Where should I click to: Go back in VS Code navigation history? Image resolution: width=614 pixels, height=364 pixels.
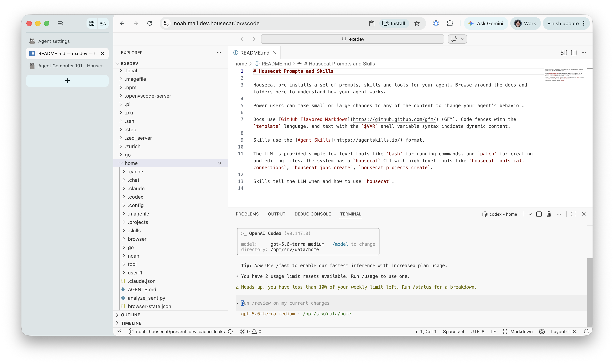pyautogui.click(x=243, y=39)
